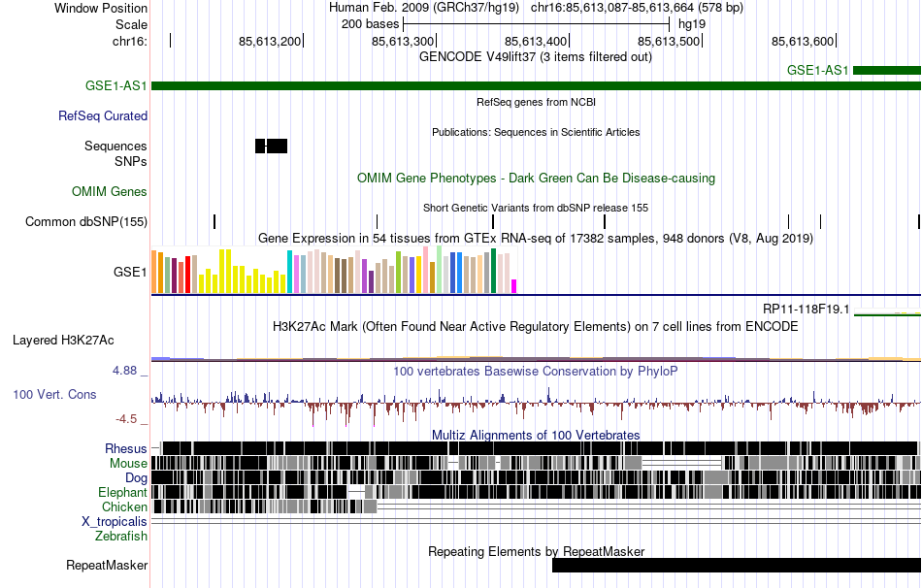
Task: Open the RepeatMasker track label
Action: click(107, 565)
